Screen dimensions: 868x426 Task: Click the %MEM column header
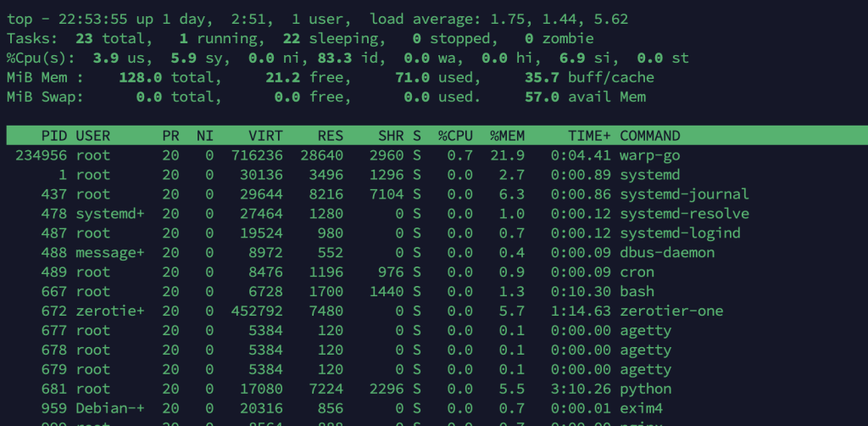[507, 136]
